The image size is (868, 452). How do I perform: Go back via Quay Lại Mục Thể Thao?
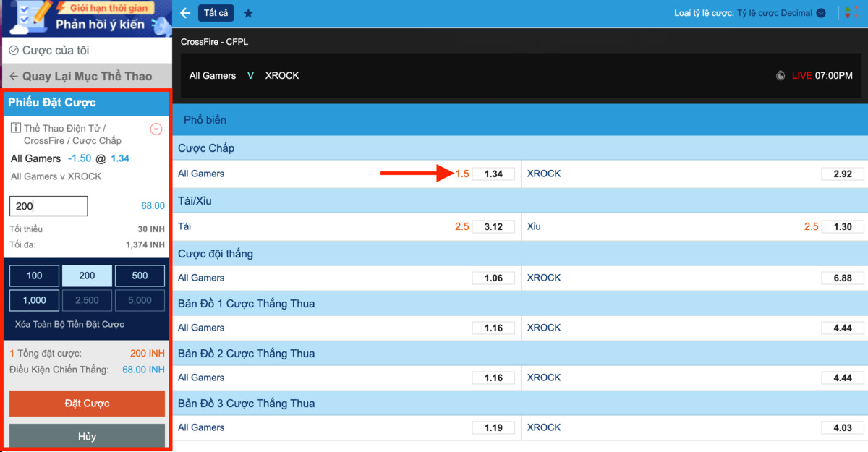coord(86,76)
